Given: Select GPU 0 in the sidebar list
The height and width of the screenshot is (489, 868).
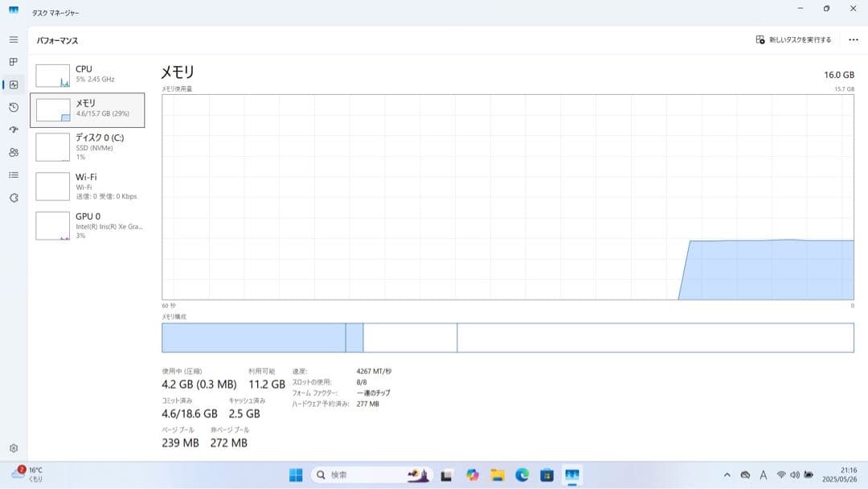Looking at the screenshot, I should coord(88,225).
